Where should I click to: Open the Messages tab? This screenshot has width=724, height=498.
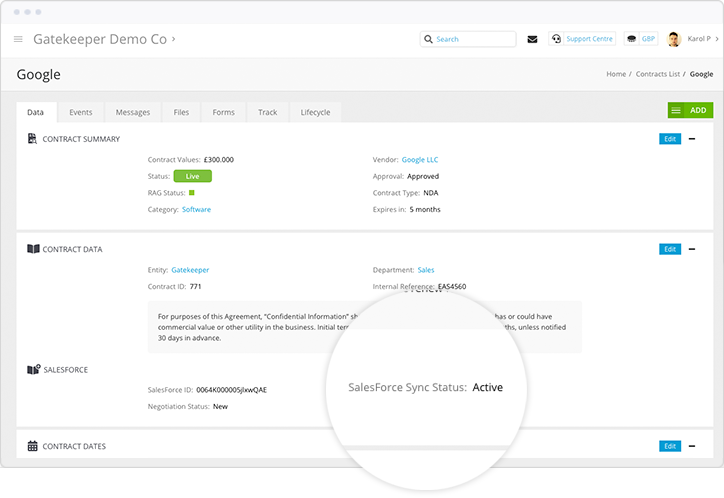tap(133, 112)
